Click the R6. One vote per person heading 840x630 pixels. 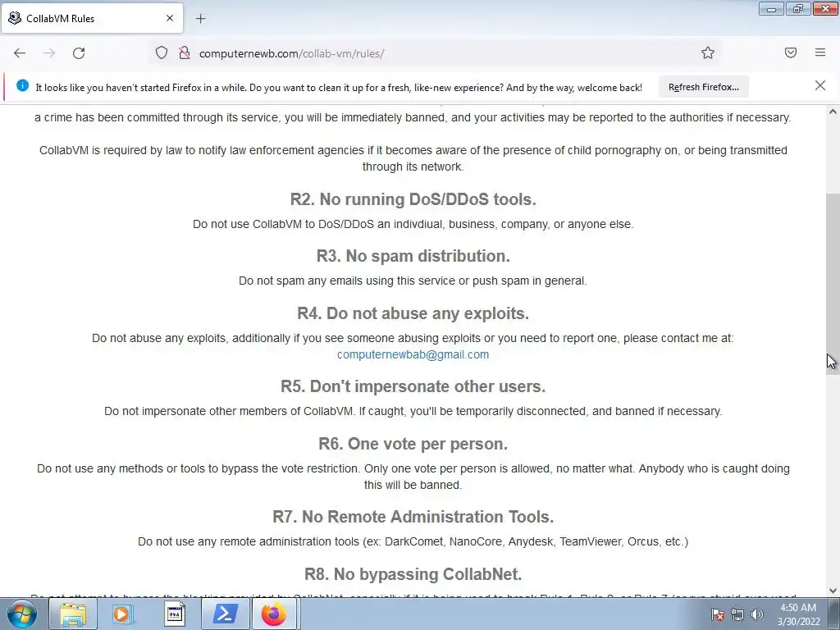413,444
